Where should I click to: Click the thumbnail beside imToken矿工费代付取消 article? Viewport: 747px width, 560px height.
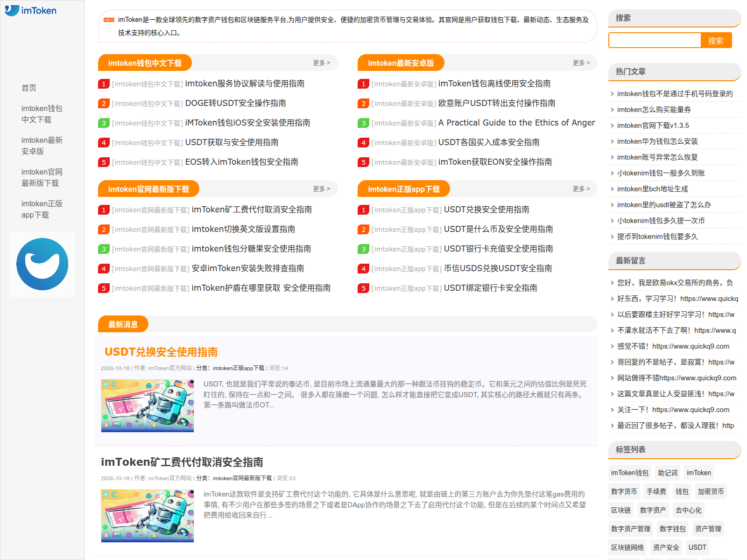click(x=148, y=516)
